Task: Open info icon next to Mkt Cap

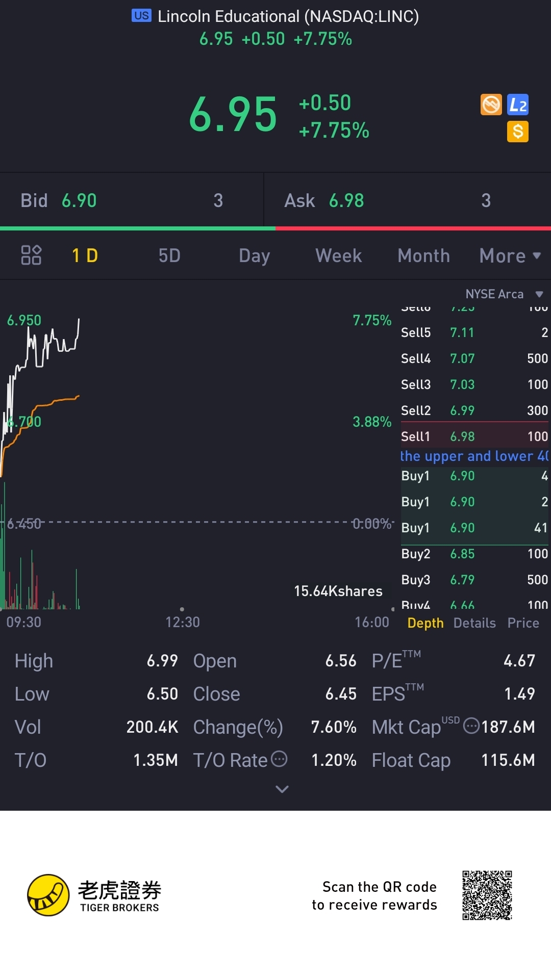Action: (471, 726)
